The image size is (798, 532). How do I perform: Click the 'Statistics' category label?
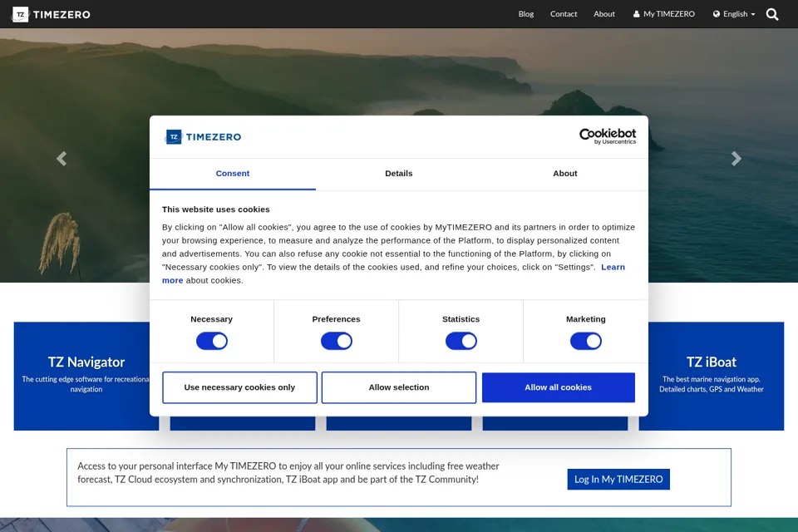[461, 319]
